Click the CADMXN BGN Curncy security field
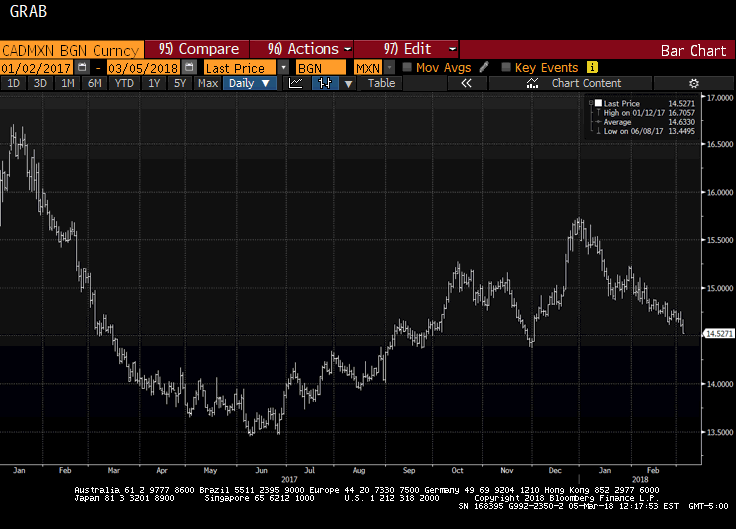The height and width of the screenshot is (529, 736). point(70,49)
